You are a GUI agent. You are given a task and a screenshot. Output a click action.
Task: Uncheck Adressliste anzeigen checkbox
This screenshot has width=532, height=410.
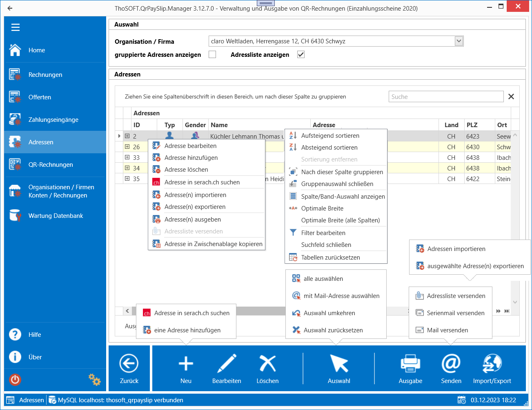(x=301, y=54)
